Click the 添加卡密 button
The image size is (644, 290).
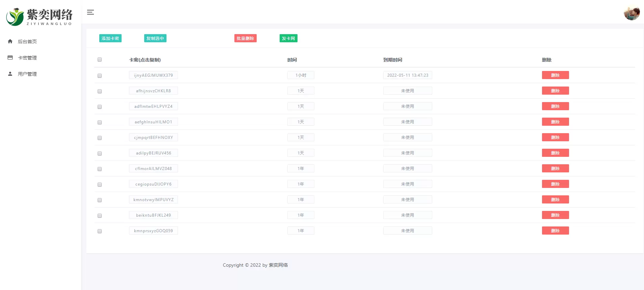pos(110,38)
